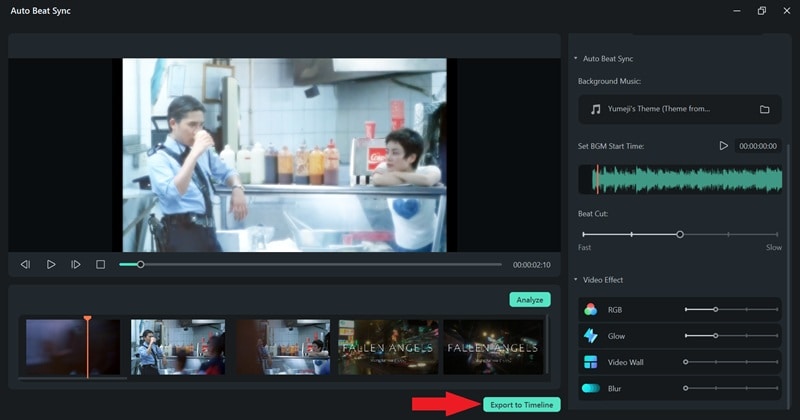This screenshot has height=420, width=800.
Task: Play the BGM start time preview
Action: pos(723,146)
